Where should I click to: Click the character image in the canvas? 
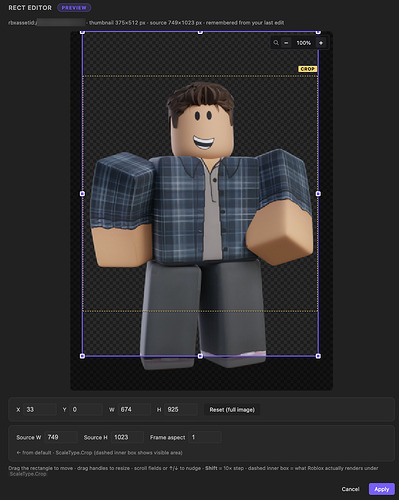pos(202,225)
